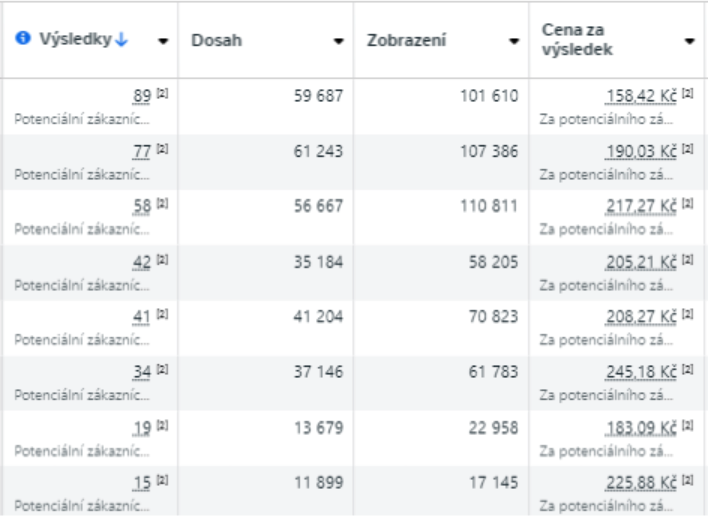Click the result value 19
The width and height of the screenshot is (708, 520).
pyautogui.click(x=142, y=427)
